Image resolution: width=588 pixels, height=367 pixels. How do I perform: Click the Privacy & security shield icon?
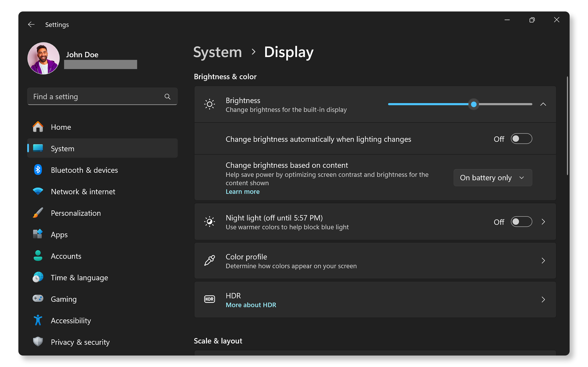pyautogui.click(x=37, y=342)
